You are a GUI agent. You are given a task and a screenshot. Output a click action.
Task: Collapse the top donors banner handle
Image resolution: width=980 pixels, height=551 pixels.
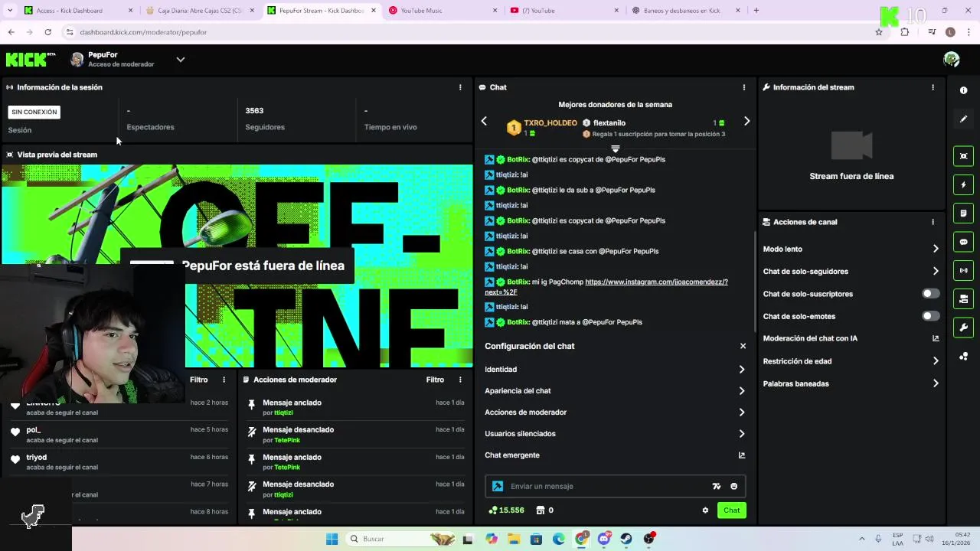point(615,148)
